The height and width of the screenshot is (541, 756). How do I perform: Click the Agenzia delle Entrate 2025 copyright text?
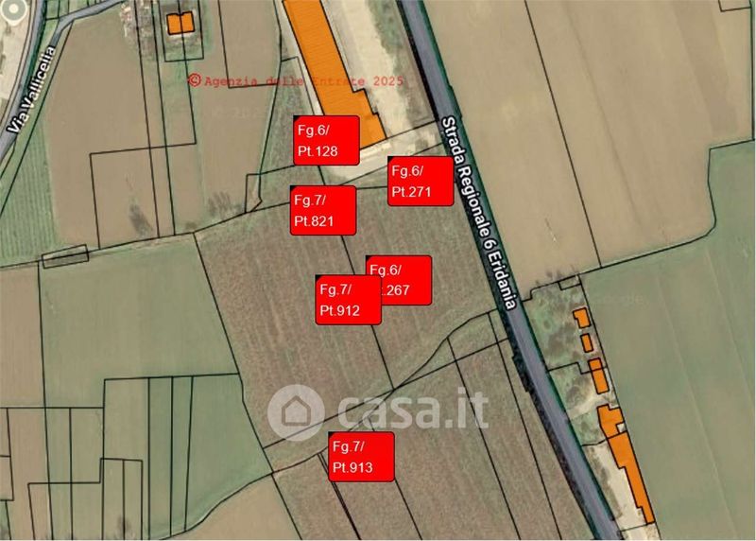[x=296, y=80]
